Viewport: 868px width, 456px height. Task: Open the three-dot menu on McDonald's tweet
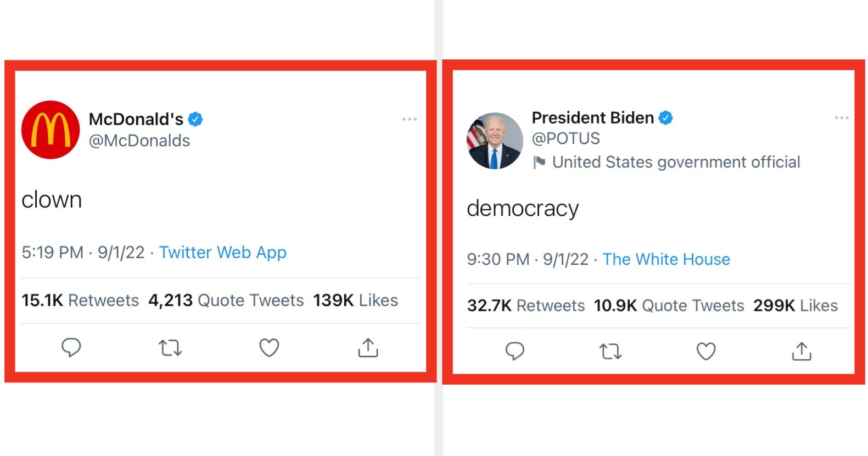point(410,118)
